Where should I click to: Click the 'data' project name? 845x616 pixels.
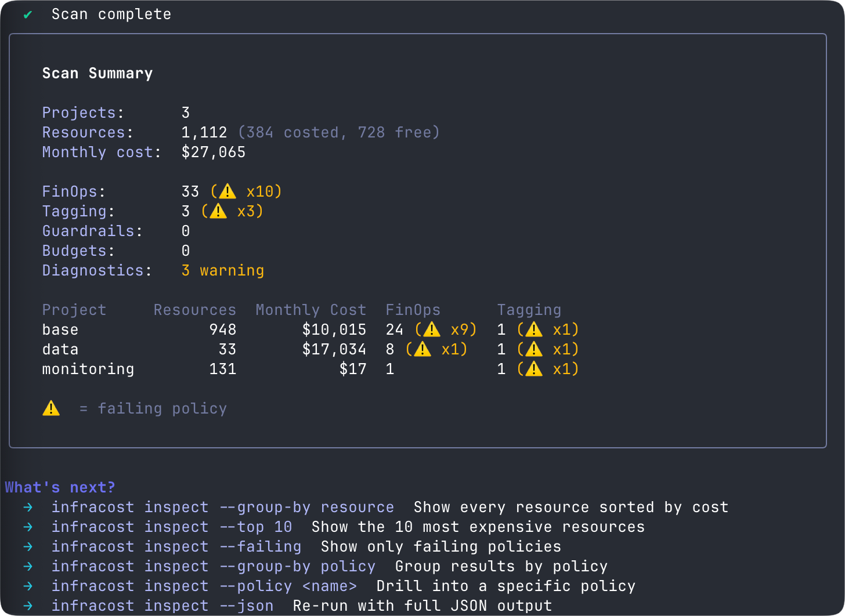[x=60, y=349]
